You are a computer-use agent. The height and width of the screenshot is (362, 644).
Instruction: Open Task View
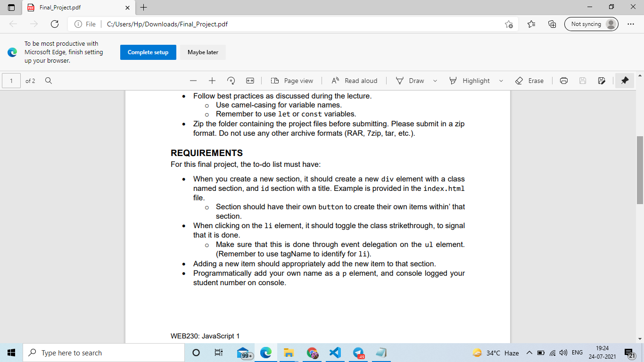[x=218, y=353]
